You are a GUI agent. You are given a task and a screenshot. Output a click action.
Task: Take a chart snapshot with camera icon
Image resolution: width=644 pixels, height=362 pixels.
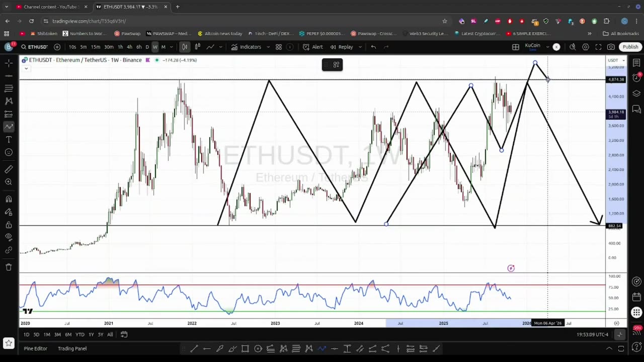click(611, 47)
